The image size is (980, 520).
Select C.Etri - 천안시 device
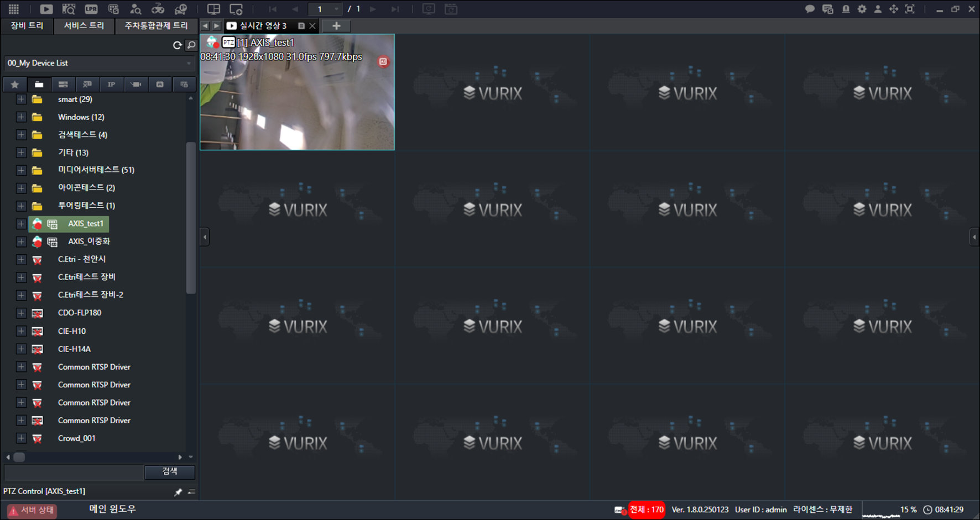click(82, 259)
